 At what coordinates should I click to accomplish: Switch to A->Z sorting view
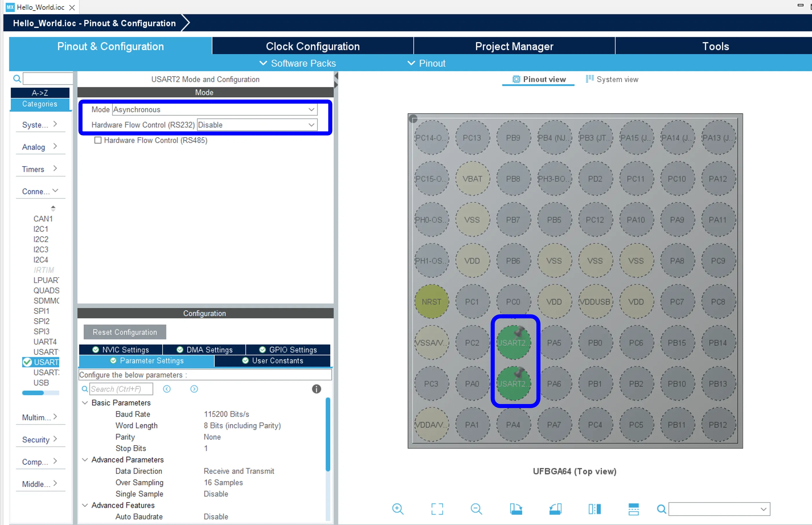[40, 93]
